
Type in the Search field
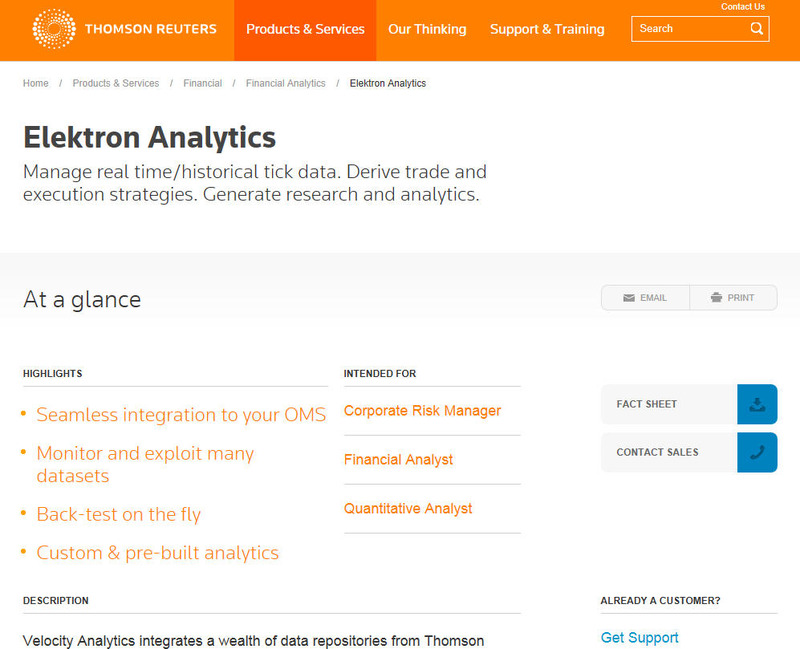tap(690, 29)
